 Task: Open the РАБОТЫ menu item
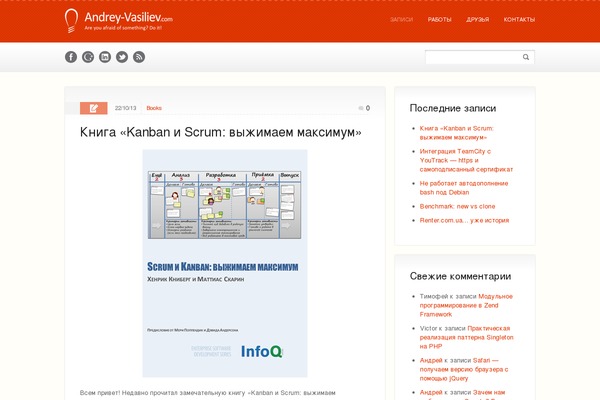pyautogui.click(x=440, y=20)
